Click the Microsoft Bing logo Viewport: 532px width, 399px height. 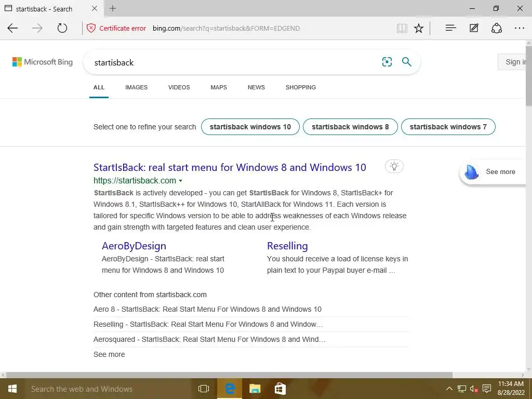43,62
